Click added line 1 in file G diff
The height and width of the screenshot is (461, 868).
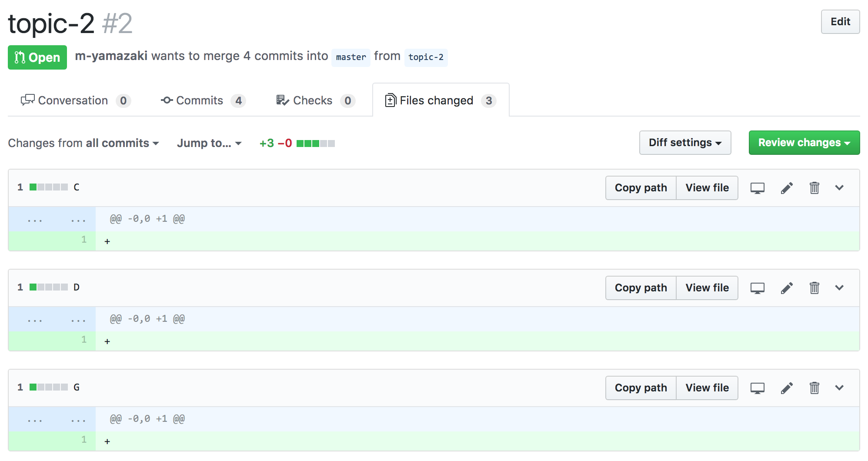[x=434, y=441]
